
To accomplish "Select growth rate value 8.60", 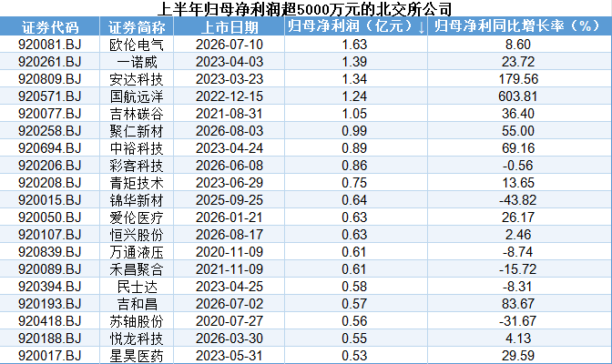I will [x=518, y=45].
